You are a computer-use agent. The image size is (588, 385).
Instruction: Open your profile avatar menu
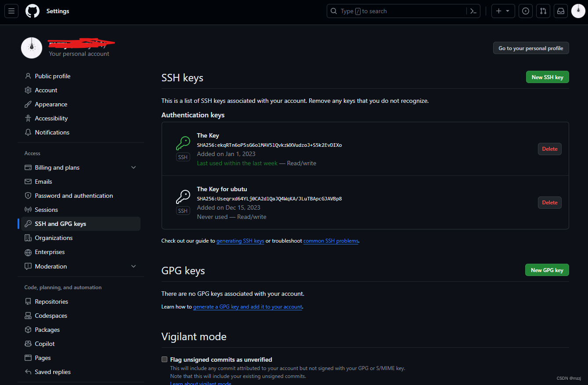[x=577, y=11]
